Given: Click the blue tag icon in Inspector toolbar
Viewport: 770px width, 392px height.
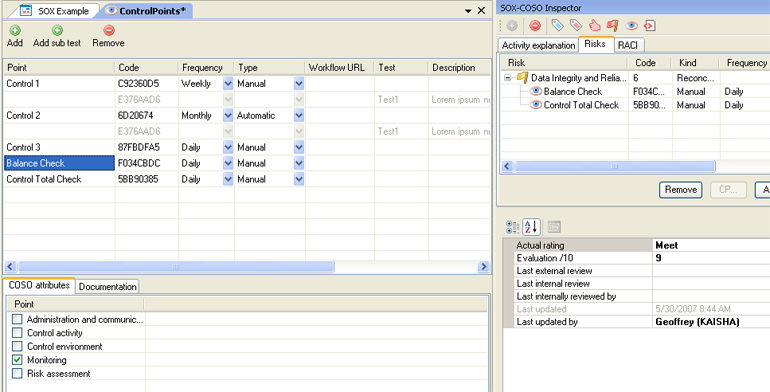Looking at the screenshot, I should tap(557, 25).
